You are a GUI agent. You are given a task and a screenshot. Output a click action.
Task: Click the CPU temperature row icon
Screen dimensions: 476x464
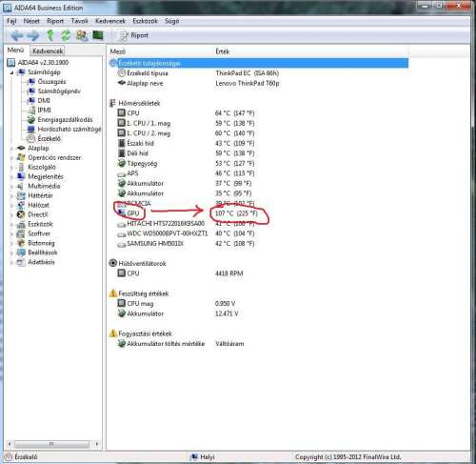click(x=121, y=113)
